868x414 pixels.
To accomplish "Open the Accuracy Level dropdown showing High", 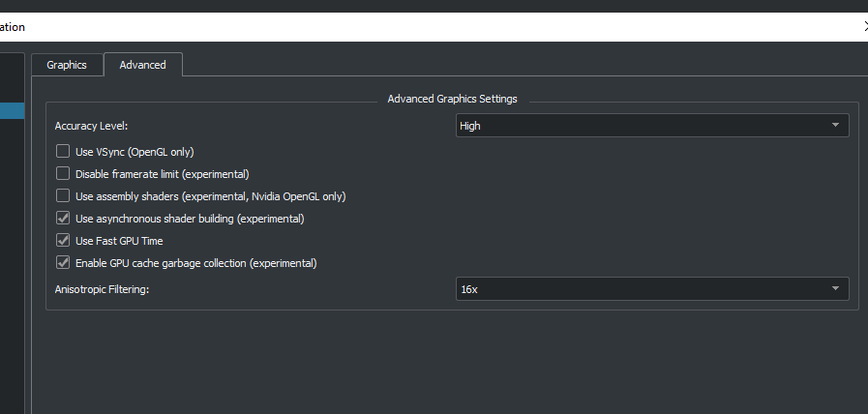I will pyautogui.click(x=651, y=126).
